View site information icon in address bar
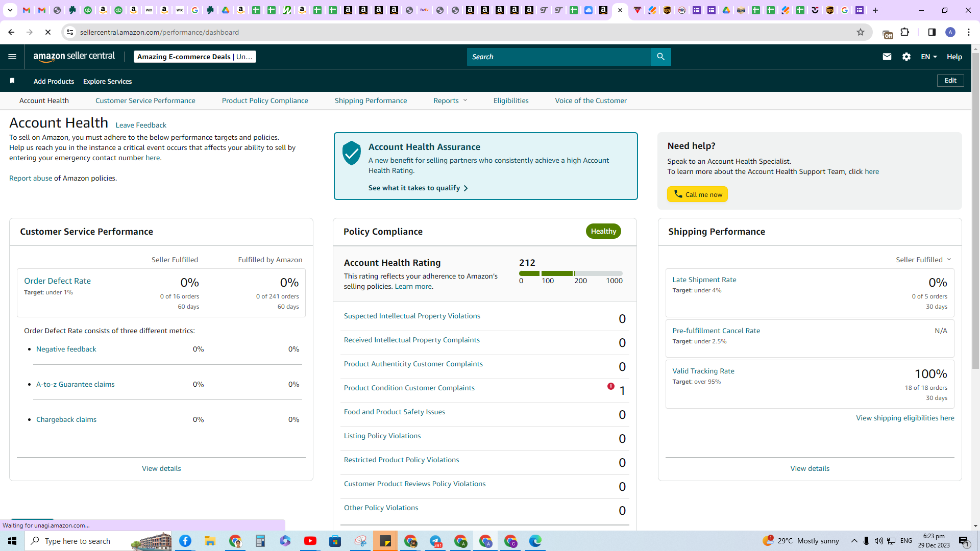Screen dimensions: 980x551 [x=70, y=32]
